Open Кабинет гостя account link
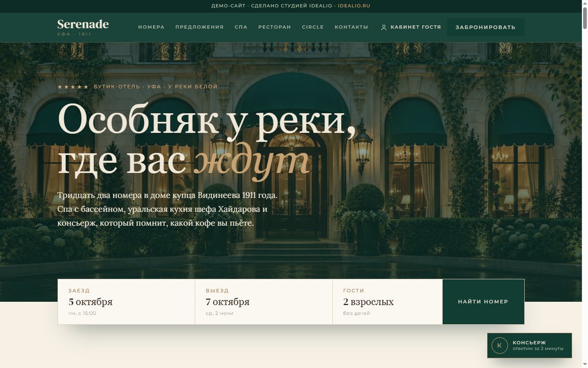Image resolution: width=588 pixels, height=368 pixels. pyautogui.click(x=411, y=27)
